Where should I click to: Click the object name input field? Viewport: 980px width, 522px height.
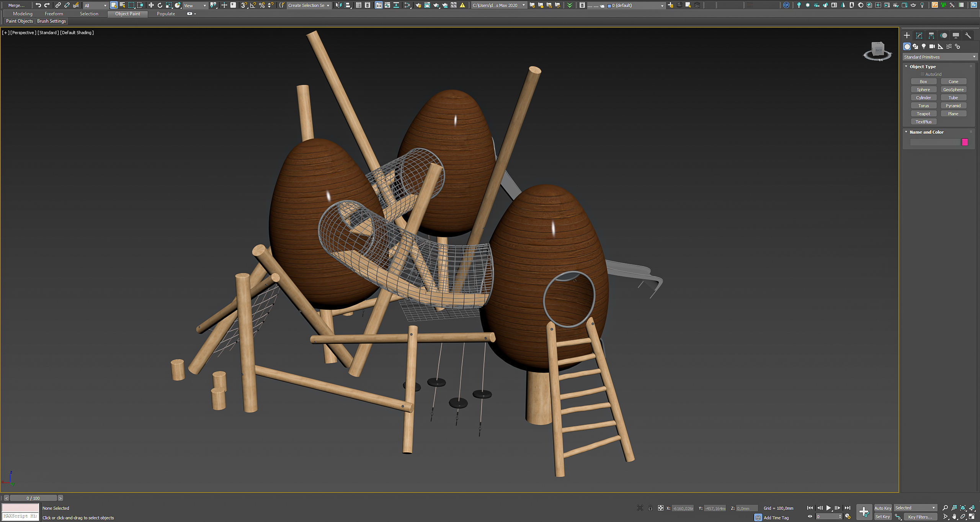pyautogui.click(x=935, y=142)
